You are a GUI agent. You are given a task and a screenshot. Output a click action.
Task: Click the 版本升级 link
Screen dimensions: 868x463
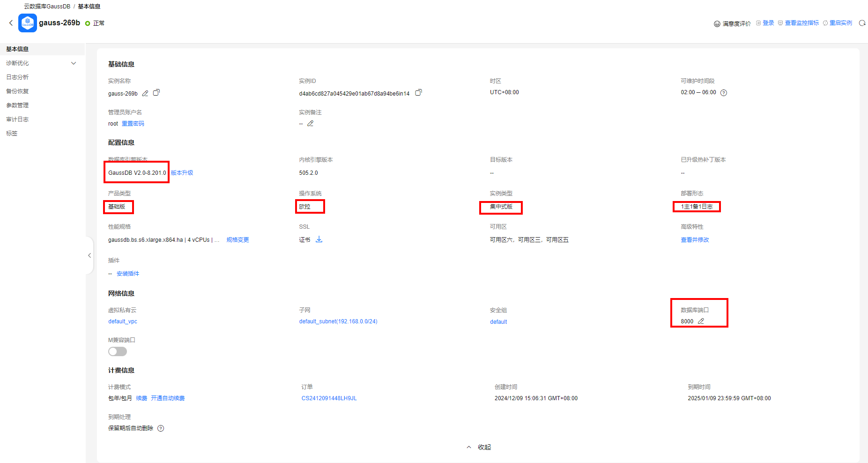(182, 173)
